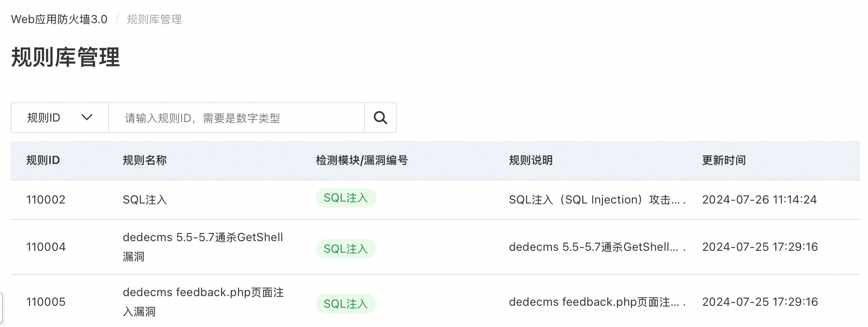868x327 pixels.
Task: Select the 规则库管理 breadcrumb item
Action: pyautogui.click(x=154, y=19)
